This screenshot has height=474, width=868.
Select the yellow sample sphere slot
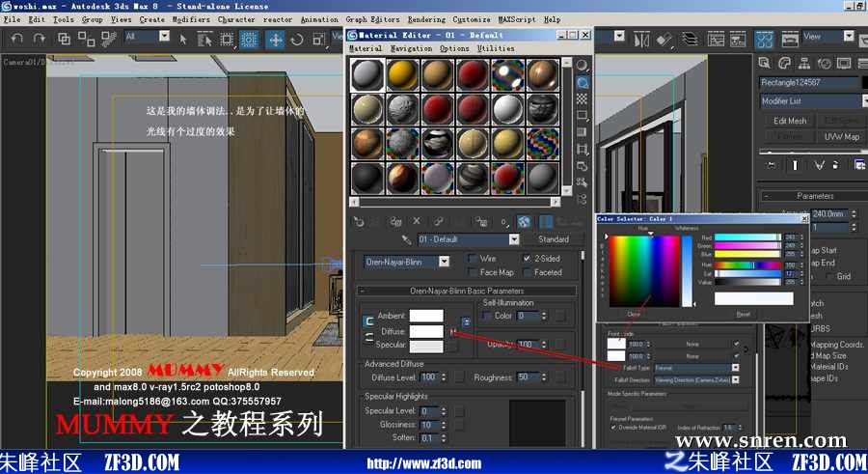402,75
